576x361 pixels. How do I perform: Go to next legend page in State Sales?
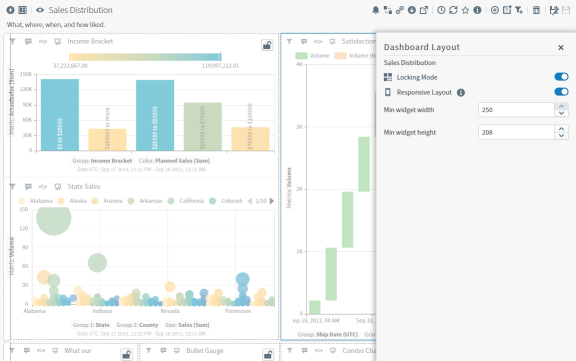pyautogui.click(x=272, y=201)
